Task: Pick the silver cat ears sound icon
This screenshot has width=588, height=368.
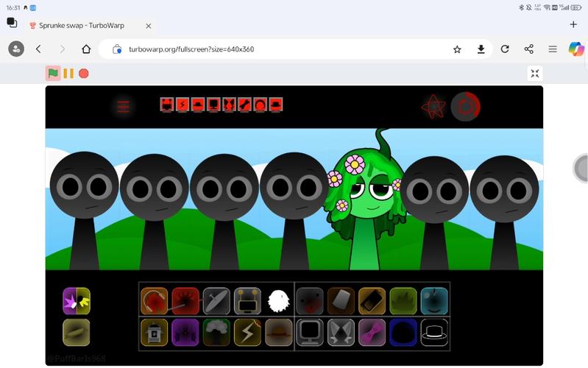Action: click(341, 333)
